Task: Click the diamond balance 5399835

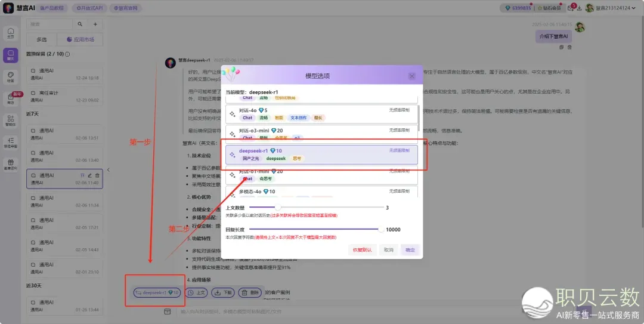Action: [518, 8]
